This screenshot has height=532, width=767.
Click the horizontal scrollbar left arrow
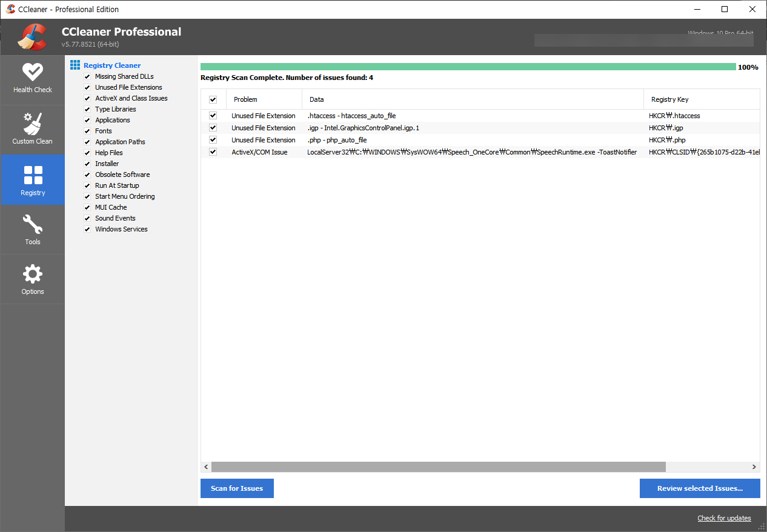(x=206, y=467)
